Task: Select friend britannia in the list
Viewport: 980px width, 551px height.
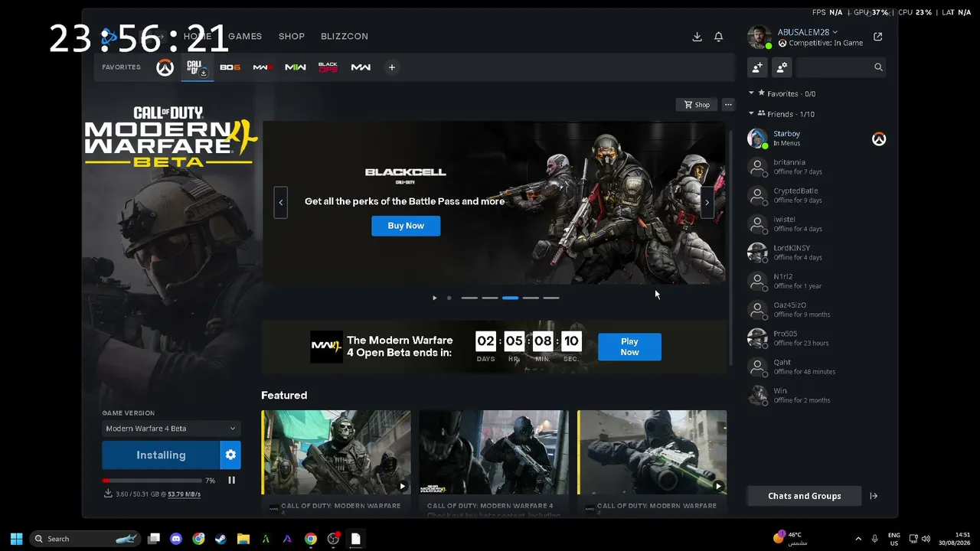Action: pos(816,167)
